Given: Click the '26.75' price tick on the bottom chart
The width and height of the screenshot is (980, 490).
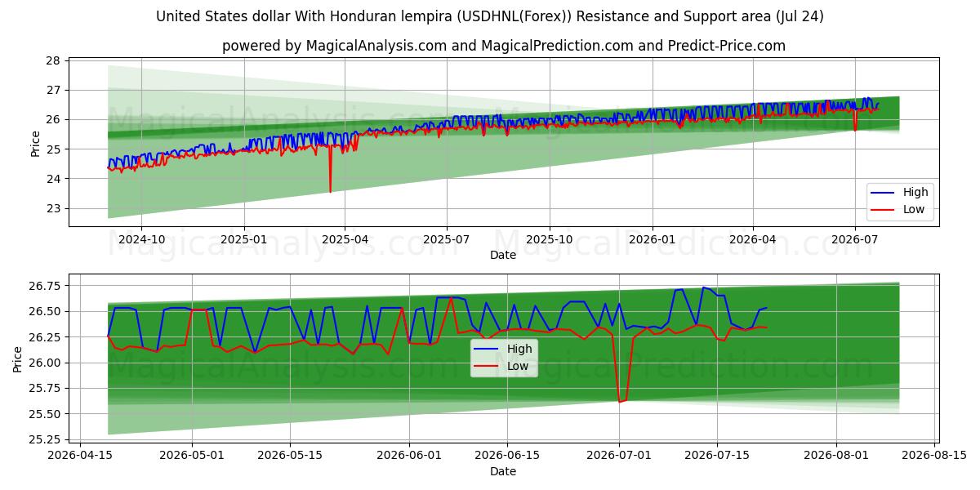Looking at the screenshot, I should point(46,286).
